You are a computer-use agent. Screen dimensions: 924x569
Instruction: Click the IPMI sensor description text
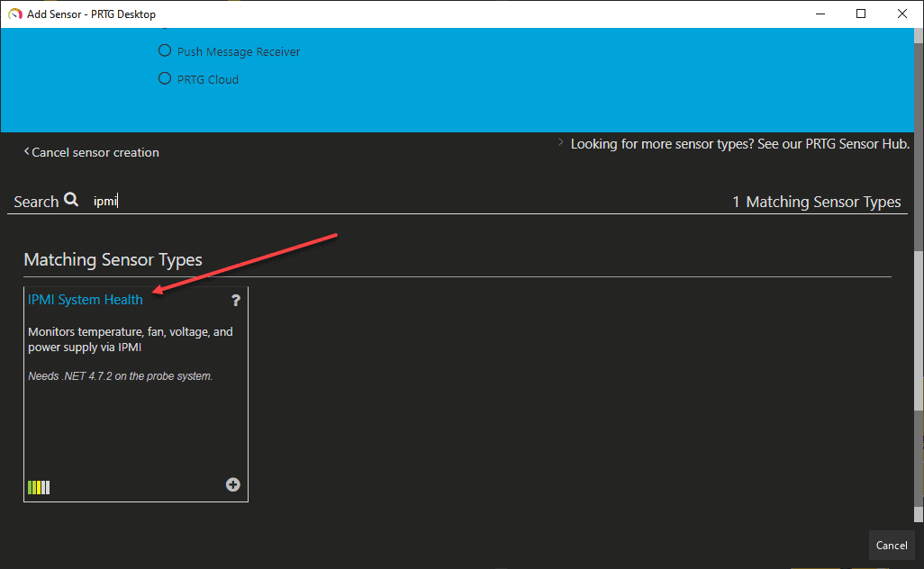(x=131, y=339)
